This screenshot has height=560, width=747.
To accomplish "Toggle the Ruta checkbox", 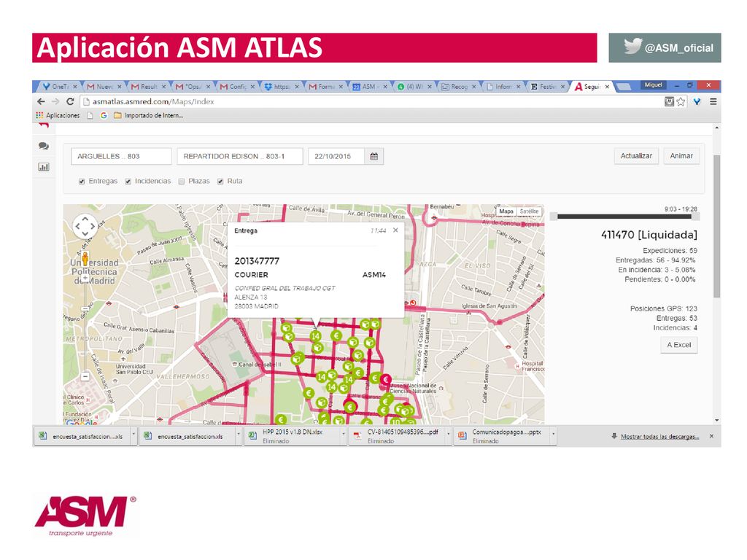I will click(x=220, y=182).
